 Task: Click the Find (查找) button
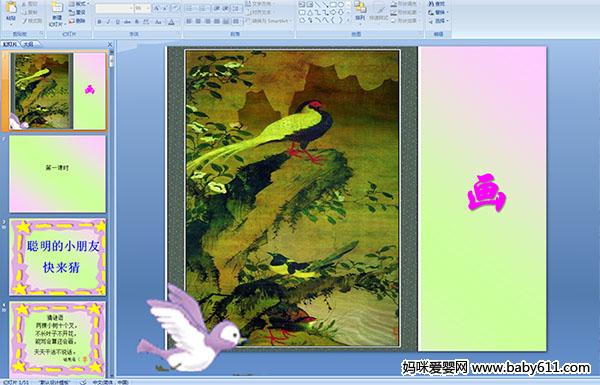[437, 4]
